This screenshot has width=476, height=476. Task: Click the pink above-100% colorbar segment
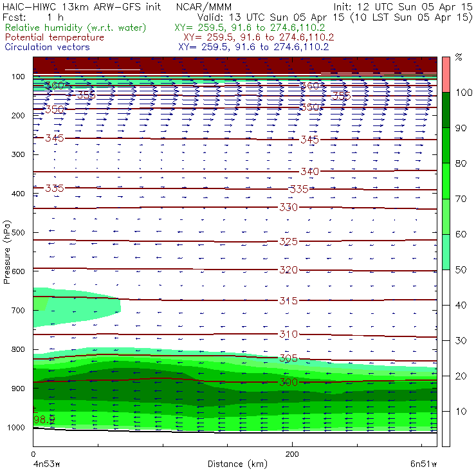446,75
